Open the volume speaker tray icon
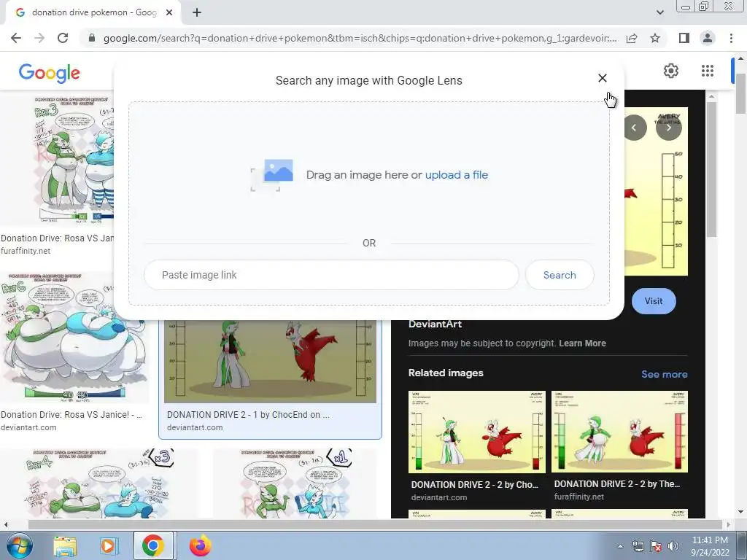Image resolution: width=747 pixels, height=560 pixels. click(x=673, y=546)
